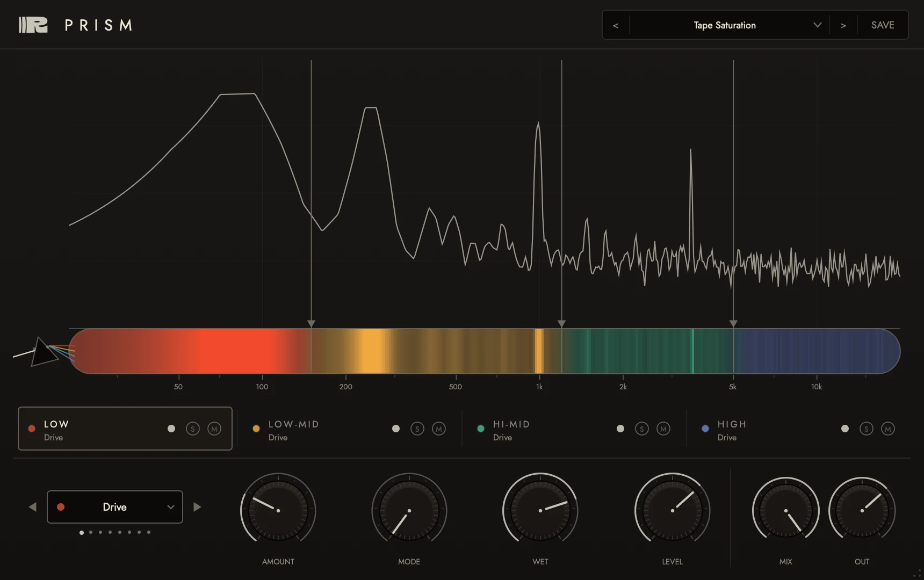Solo the HI-MID band
Viewport: 924px width, 580px height.
click(642, 429)
